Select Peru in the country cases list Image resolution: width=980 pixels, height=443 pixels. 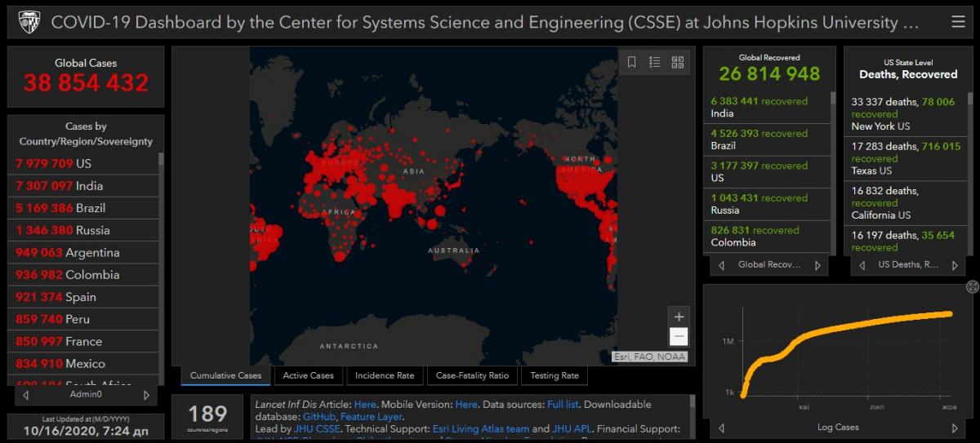[85, 319]
